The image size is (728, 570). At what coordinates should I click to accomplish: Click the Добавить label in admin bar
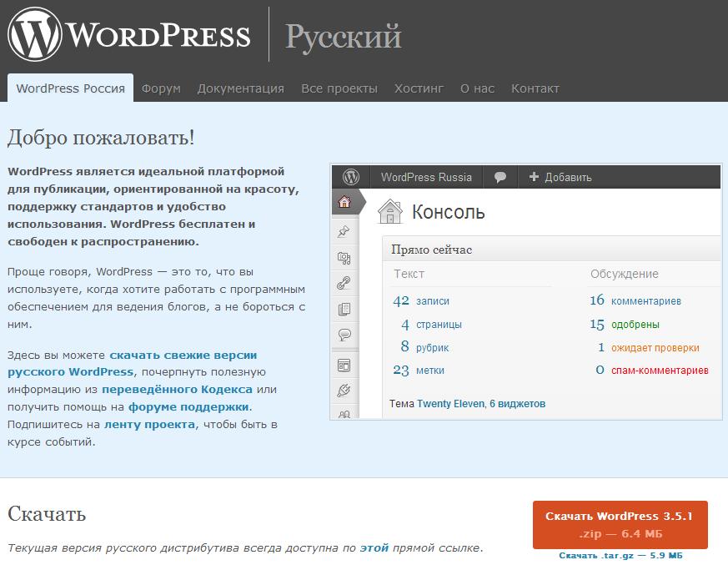[568, 177]
